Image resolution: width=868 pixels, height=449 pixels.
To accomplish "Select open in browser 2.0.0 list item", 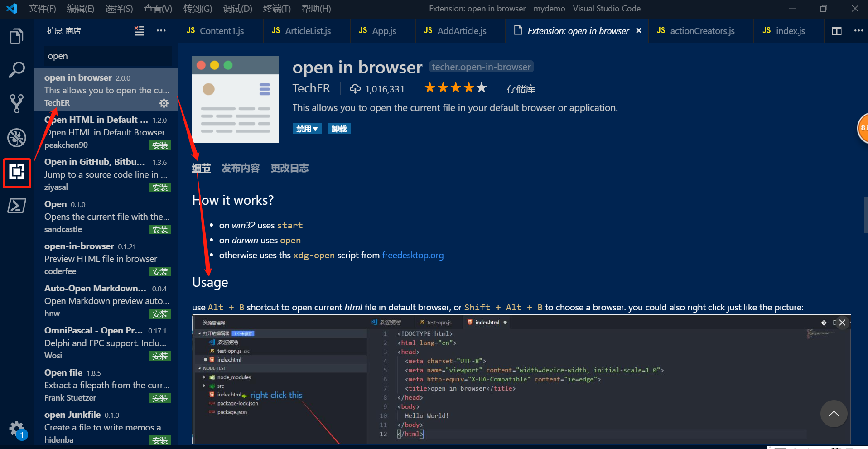I will (x=106, y=90).
